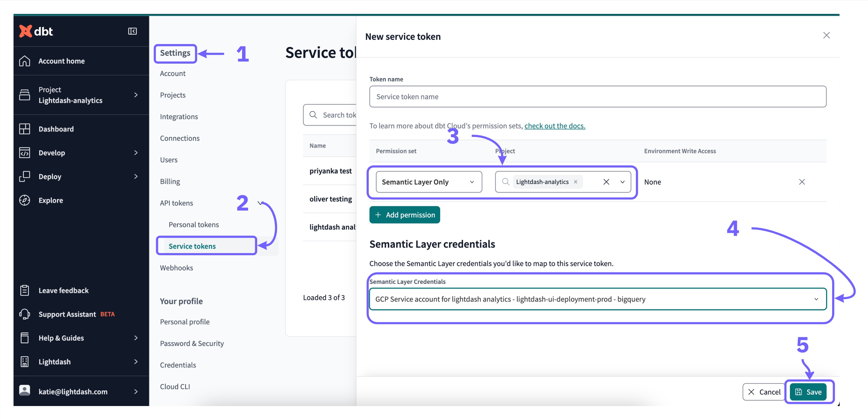
Task: Expand the Deploy menu chevron
Action: 135,176
